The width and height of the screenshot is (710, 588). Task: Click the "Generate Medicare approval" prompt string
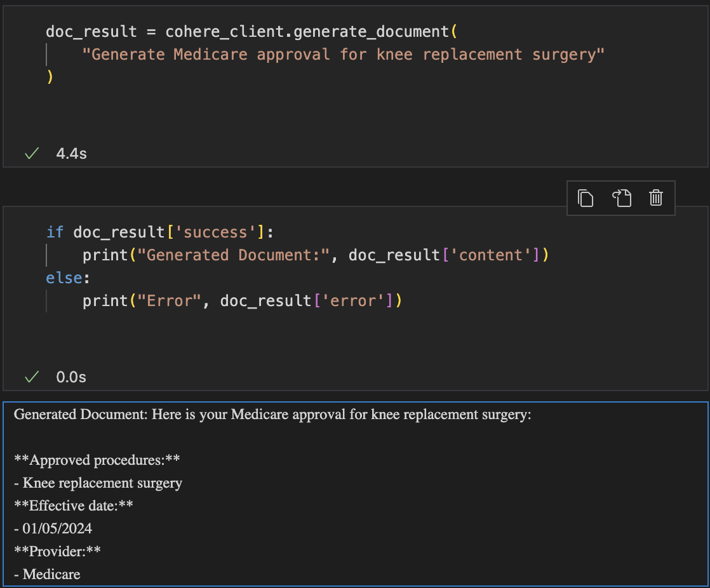pyautogui.click(x=343, y=55)
